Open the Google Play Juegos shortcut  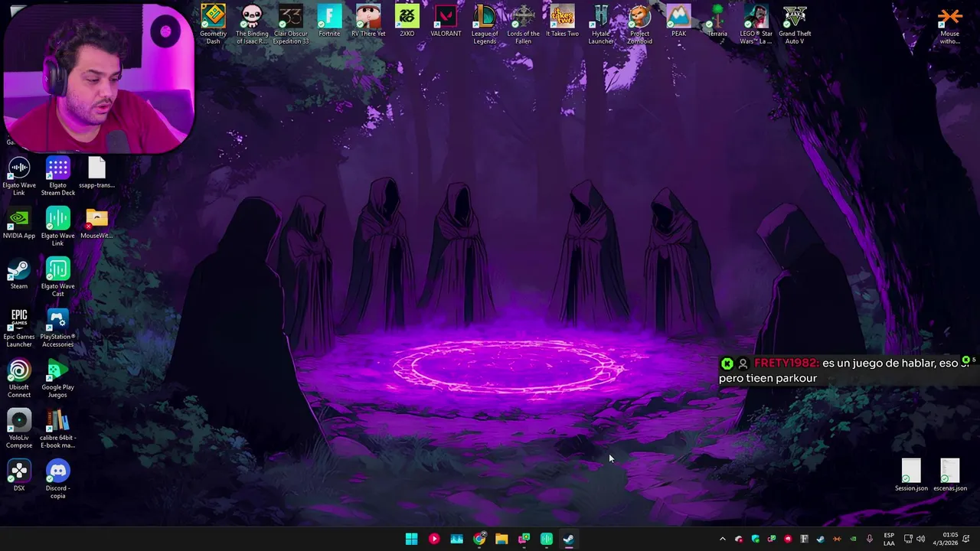pos(58,378)
